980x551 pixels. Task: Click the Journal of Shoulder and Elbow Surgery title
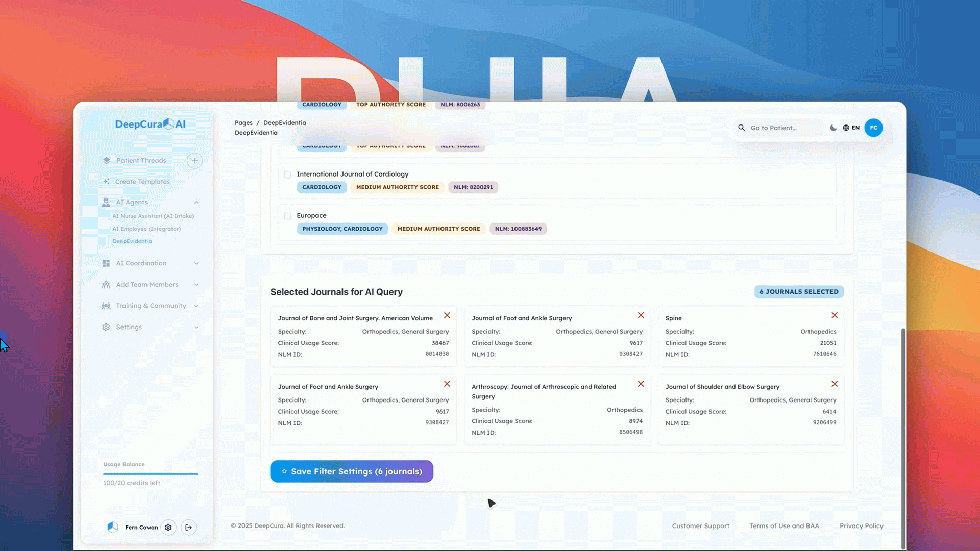722,387
